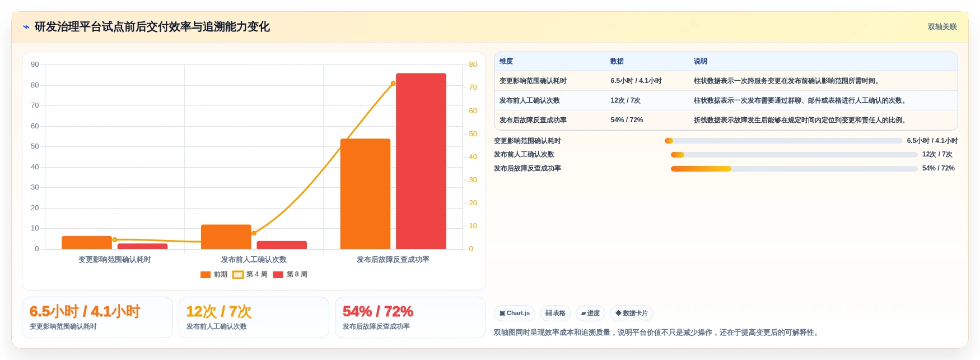Click the 表格 tag chip

point(556,313)
